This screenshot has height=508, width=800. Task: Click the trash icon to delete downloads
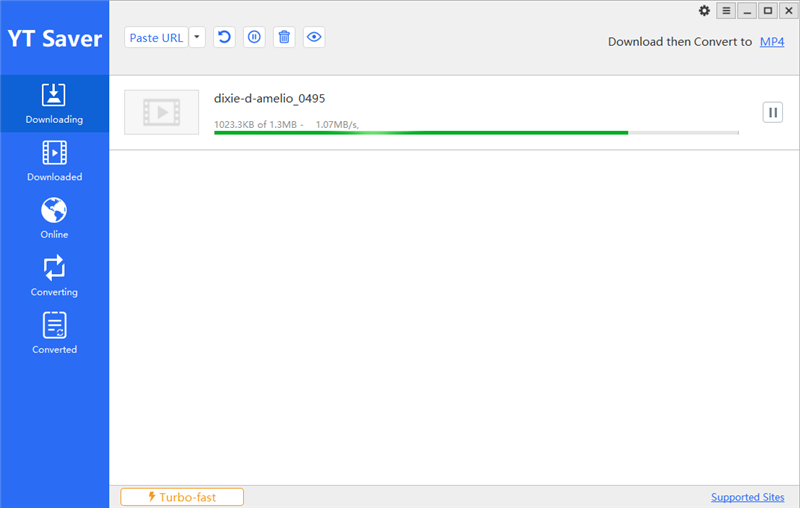pyautogui.click(x=284, y=37)
